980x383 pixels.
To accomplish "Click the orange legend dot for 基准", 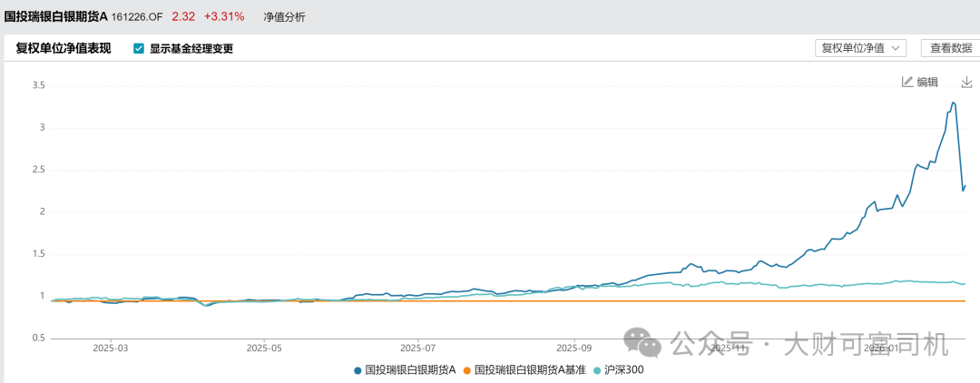I will (x=467, y=370).
